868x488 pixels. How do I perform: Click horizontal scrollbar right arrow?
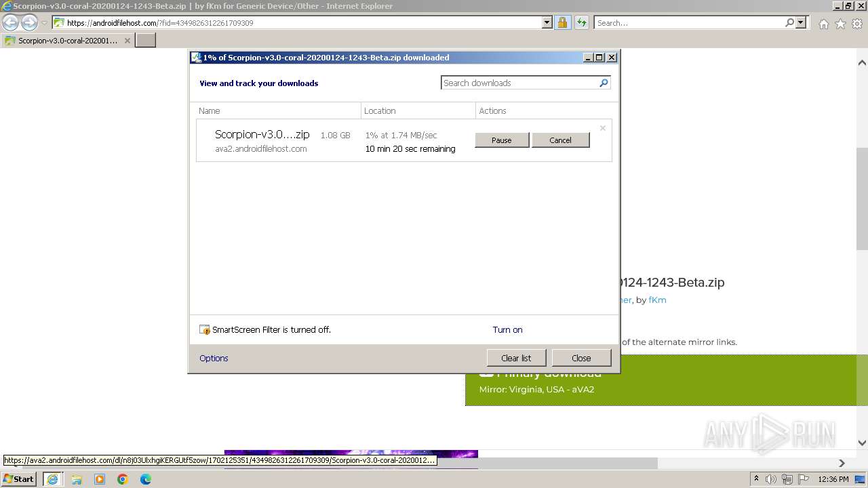coord(842,463)
